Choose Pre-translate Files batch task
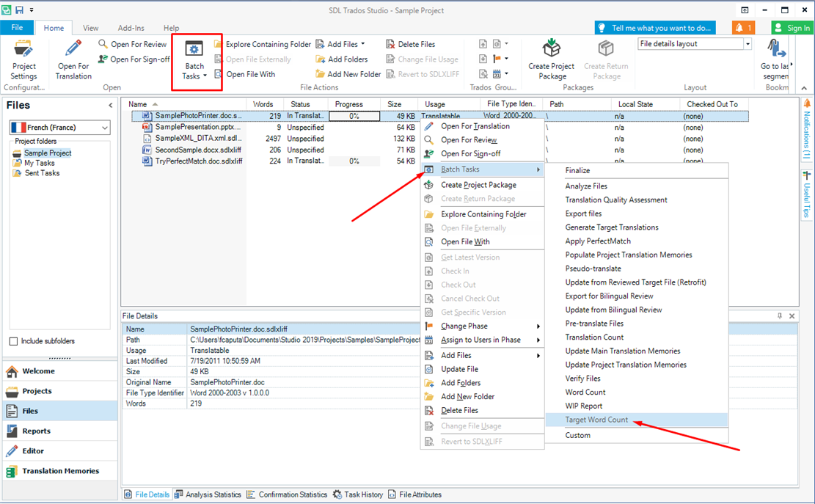815x504 pixels. coord(637,324)
